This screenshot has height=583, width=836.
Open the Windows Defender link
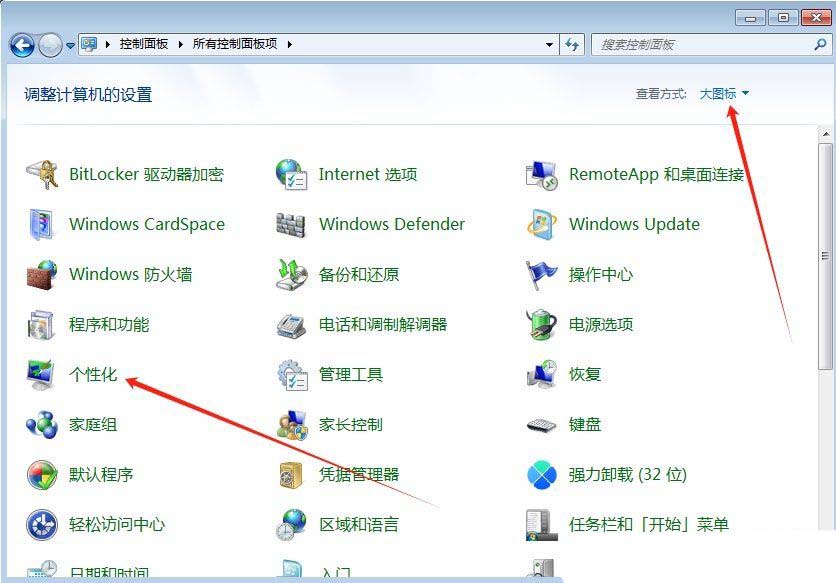pos(392,225)
